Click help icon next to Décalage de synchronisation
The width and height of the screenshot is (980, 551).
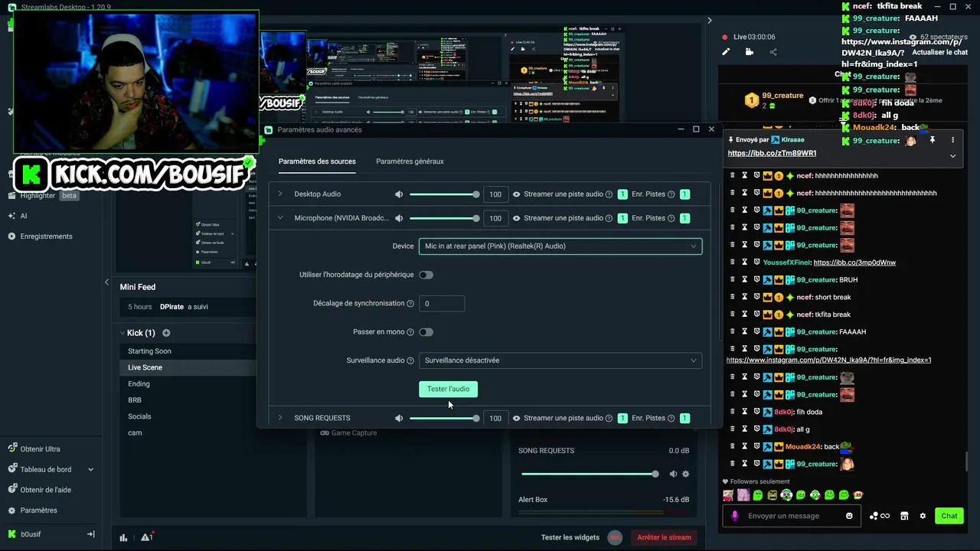click(410, 304)
